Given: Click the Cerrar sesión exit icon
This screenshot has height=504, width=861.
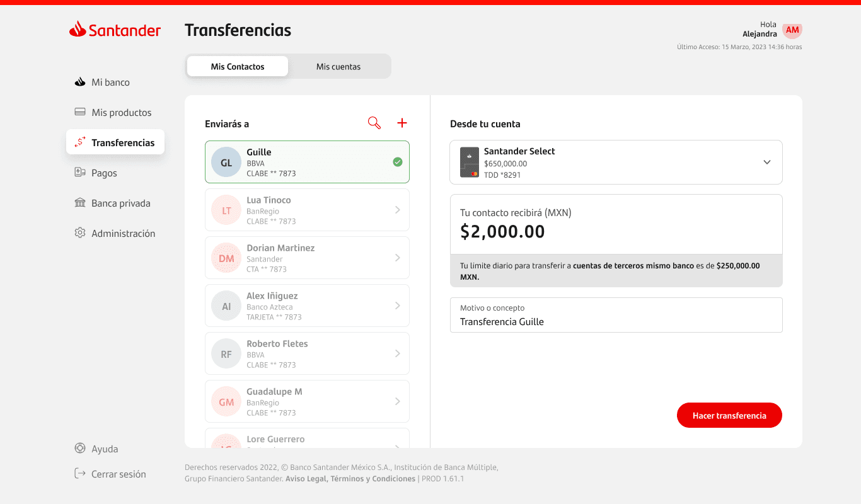Looking at the screenshot, I should [x=80, y=474].
